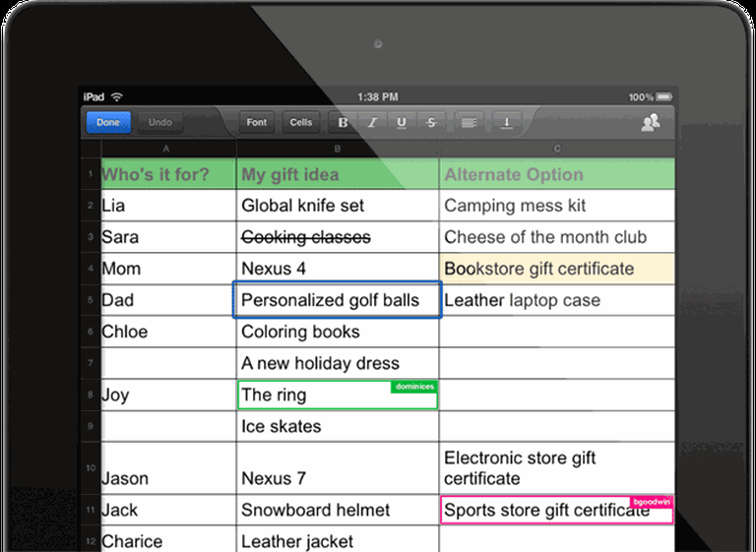
Task: Tap the 1:38 PM clock
Action: click(x=378, y=96)
